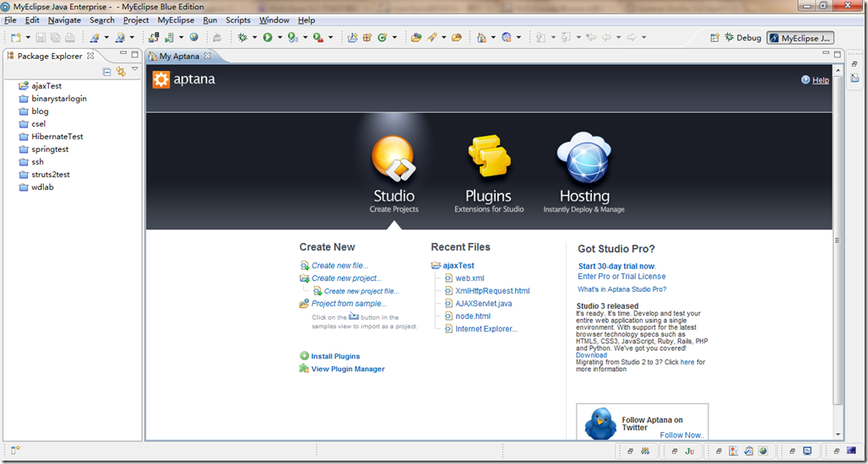Click the Deploy MyEclipse J2EE project icon
This screenshot has height=464, width=868.
point(154,38)
